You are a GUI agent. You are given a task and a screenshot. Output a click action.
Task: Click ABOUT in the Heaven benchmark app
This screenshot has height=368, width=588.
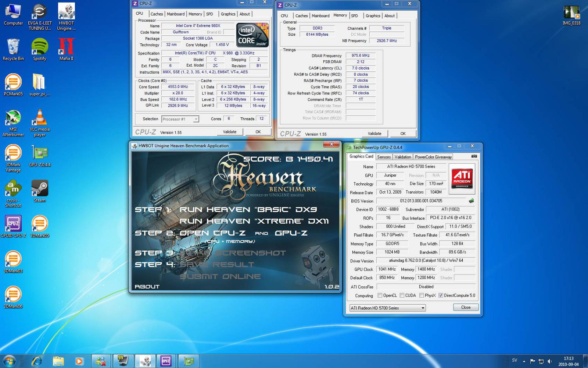(147, 286)
